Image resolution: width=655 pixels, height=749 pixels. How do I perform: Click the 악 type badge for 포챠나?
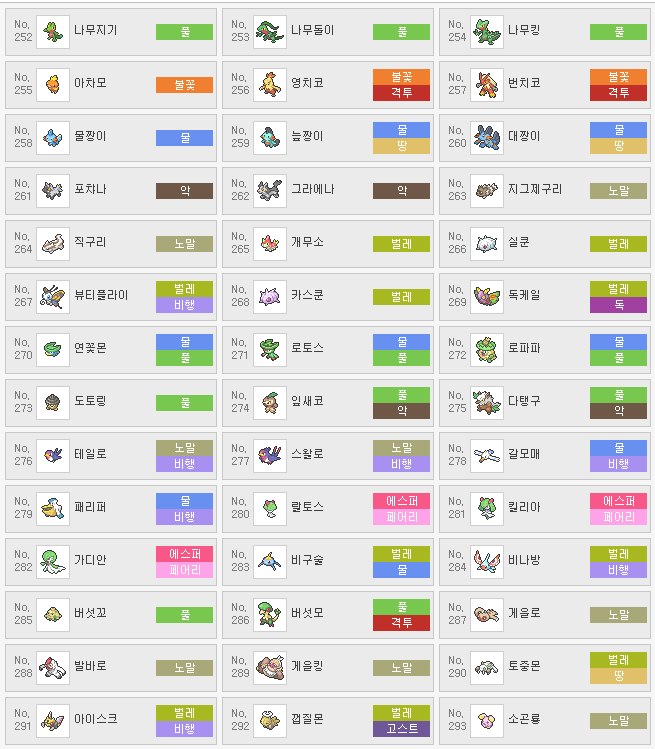click(184, 191)
